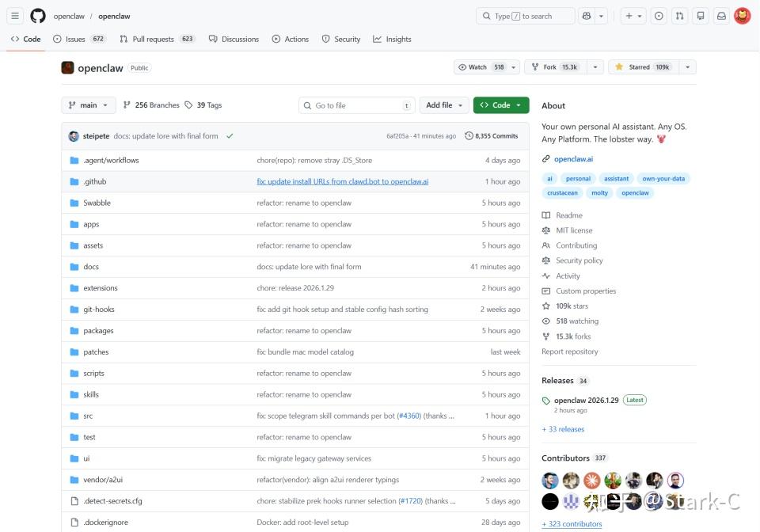Open the git-hooks folder
Image resolution: width=760 pixels, height=532 pixels.
(x=99, y=310)
